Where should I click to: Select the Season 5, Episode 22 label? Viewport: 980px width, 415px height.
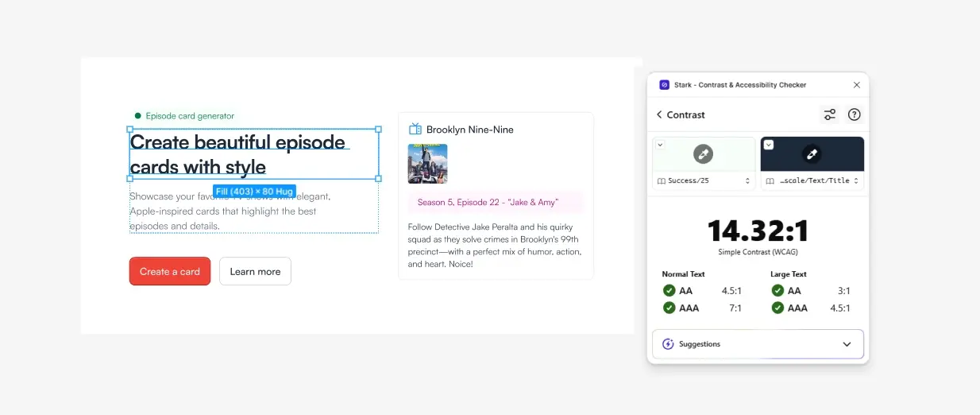click(x=488, y=202)
